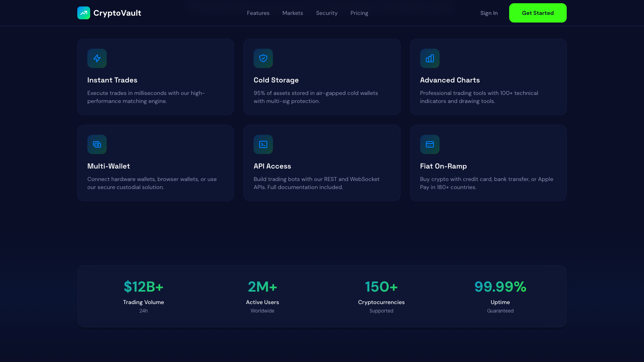Click the 24h sublabel

[144, 311]
